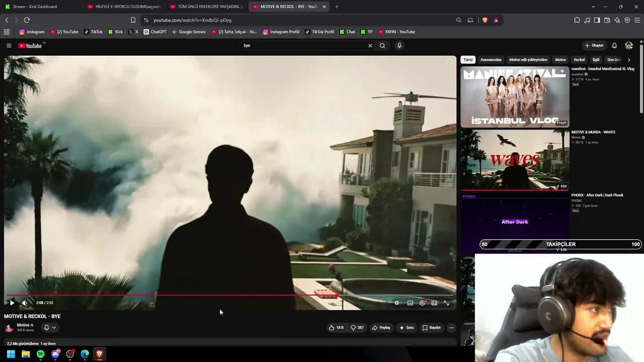The width and height of the screenshot is (644, 362).
Task: Click the Soru ask button
Action: [x=407, y=328]
